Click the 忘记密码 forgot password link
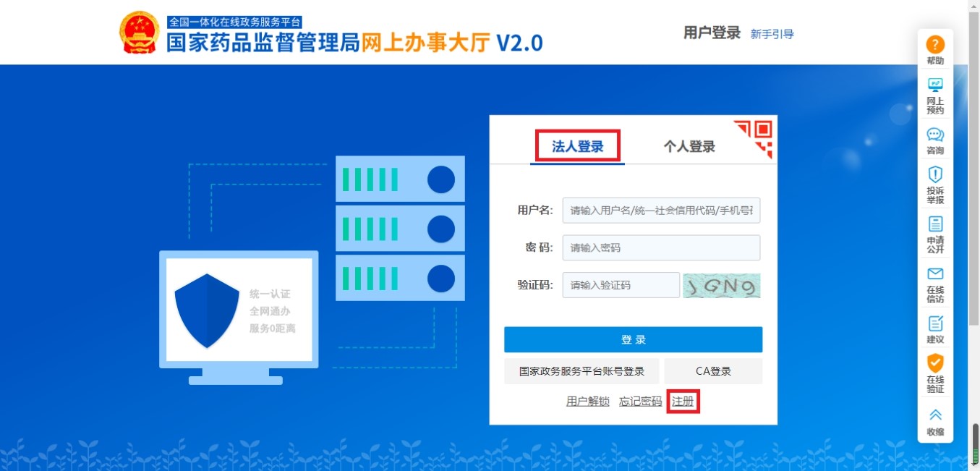This screenshot has width=980, height=471. point(639,400)
